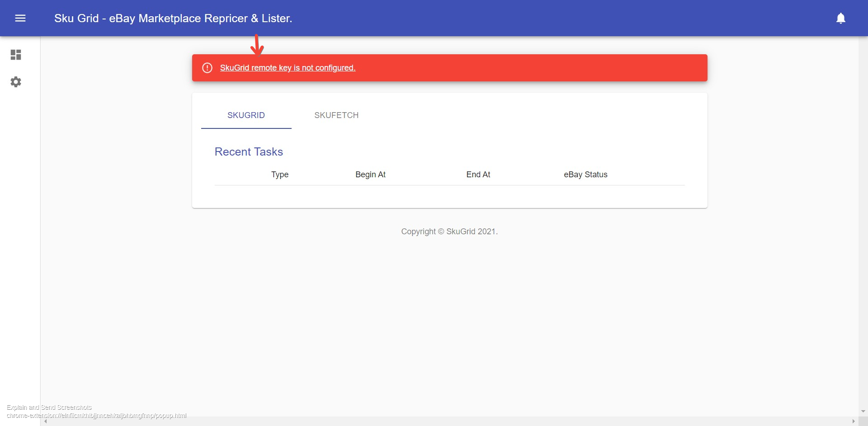
Task: Click the 'Recent Tasks' heading
Action: [x=249, y=152]
